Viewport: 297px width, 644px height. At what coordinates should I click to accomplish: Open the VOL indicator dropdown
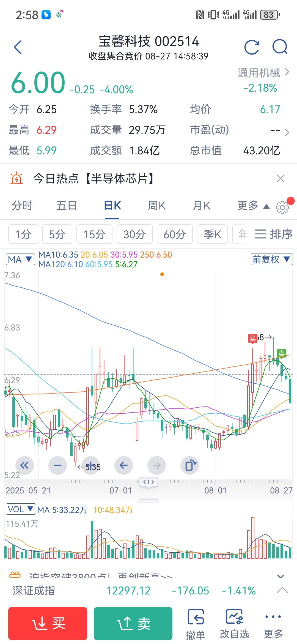coord(21,509)
